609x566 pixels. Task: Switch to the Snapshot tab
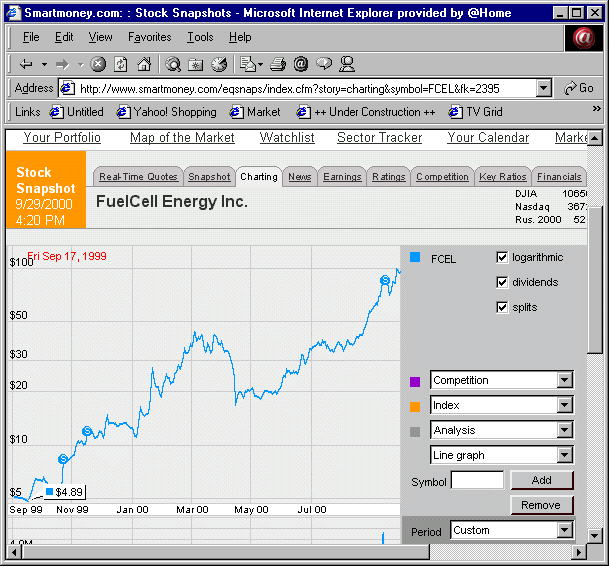coord(209,177)
